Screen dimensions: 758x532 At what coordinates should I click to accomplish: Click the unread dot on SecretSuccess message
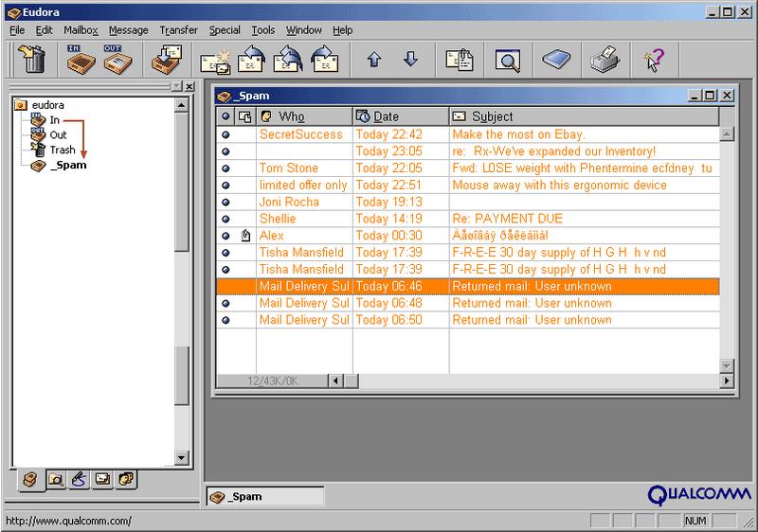point(226,134)
